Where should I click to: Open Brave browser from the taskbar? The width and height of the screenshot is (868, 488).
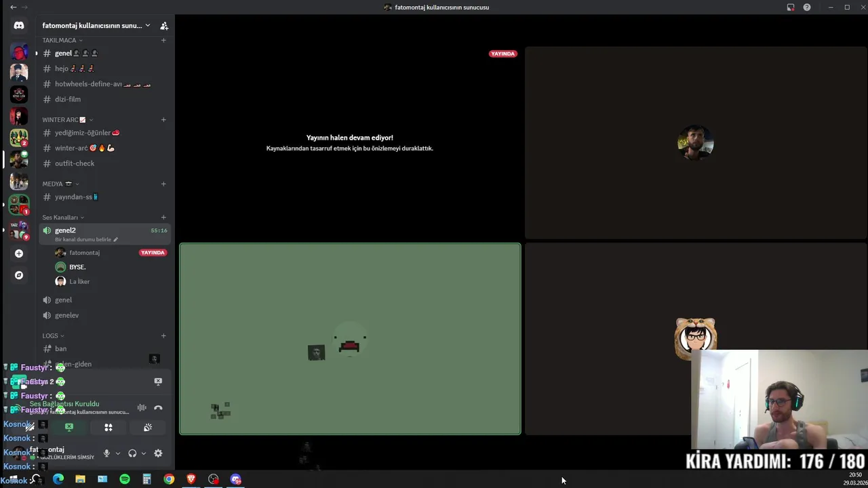(x=191, y=479)
